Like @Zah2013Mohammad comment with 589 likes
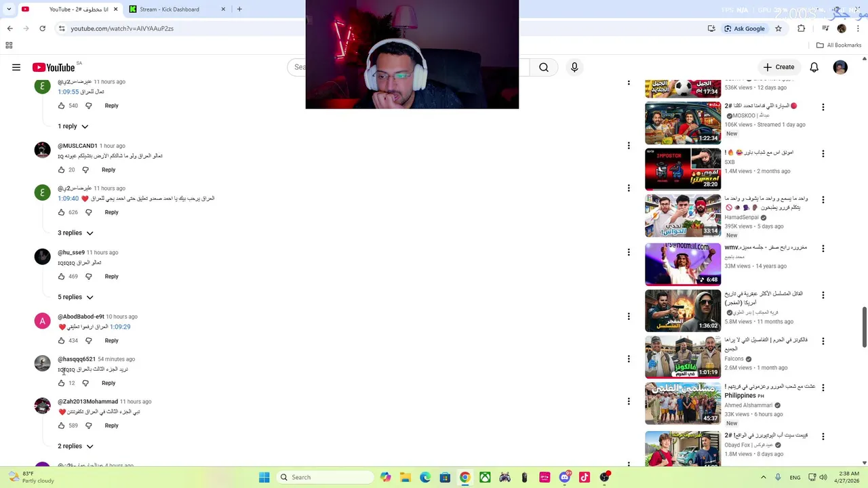This screenshot has width=868, height=488. [x=61, y=426]
